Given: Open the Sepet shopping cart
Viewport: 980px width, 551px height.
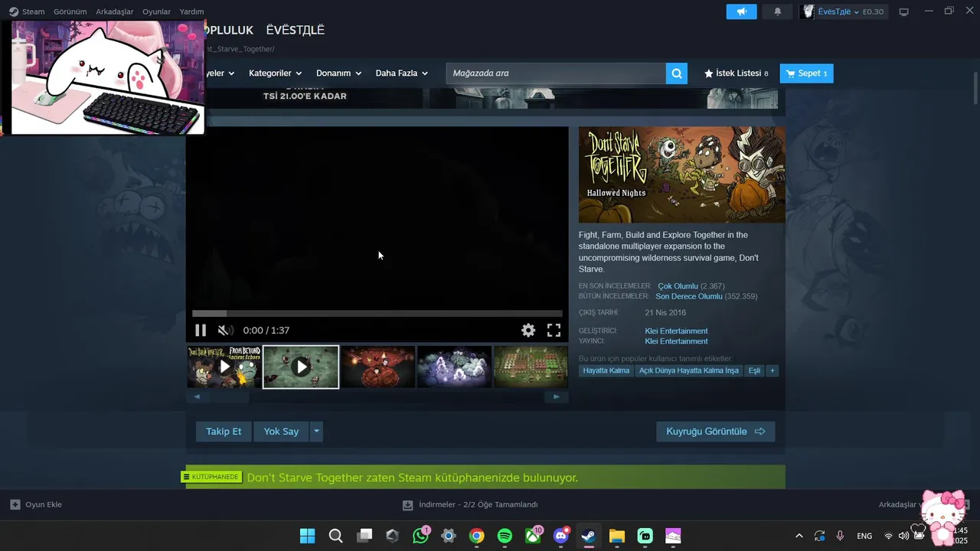Looking at the screenshot, I should click(806, 73).
